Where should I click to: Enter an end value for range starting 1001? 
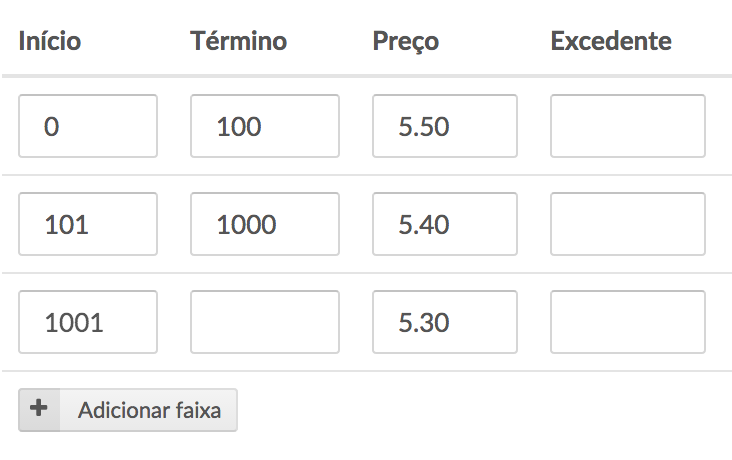265,322
